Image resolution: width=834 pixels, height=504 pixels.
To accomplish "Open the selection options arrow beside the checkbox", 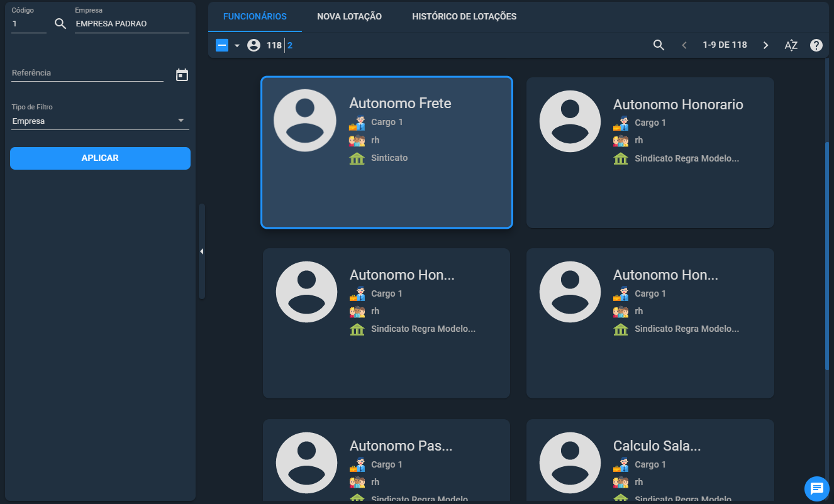I will (237, 46).
